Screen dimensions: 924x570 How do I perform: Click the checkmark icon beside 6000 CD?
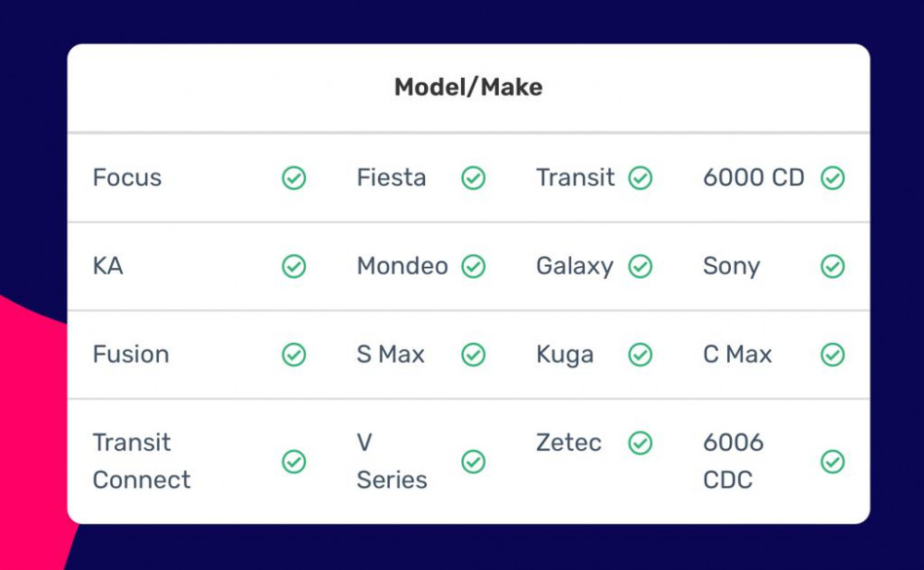click(x=833, y=177)
